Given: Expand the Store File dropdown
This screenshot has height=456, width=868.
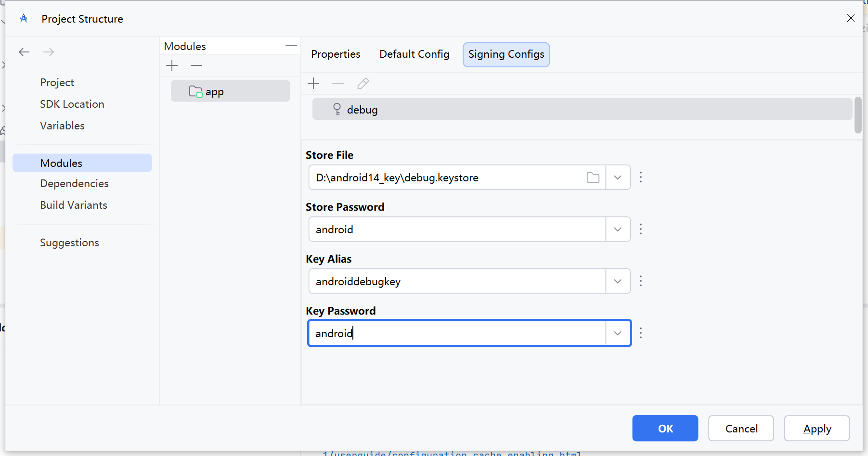Looking at the screenshot, I should click(x=618, y=177).
